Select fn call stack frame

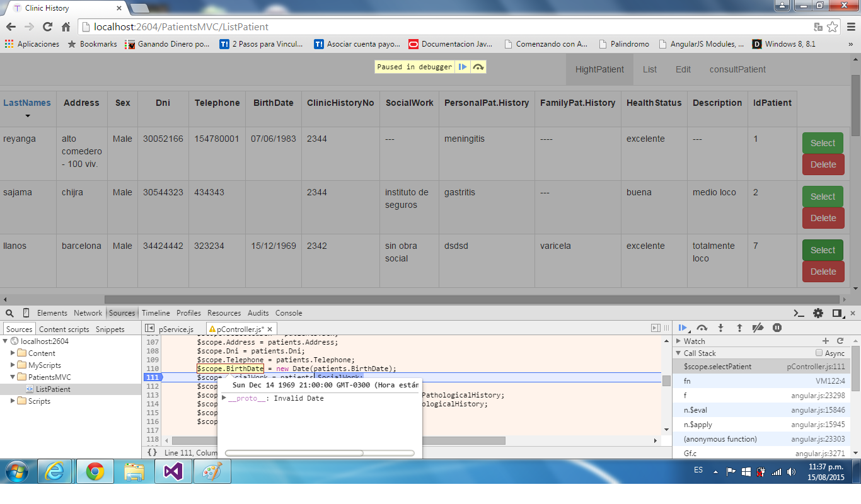pos(761,381)
